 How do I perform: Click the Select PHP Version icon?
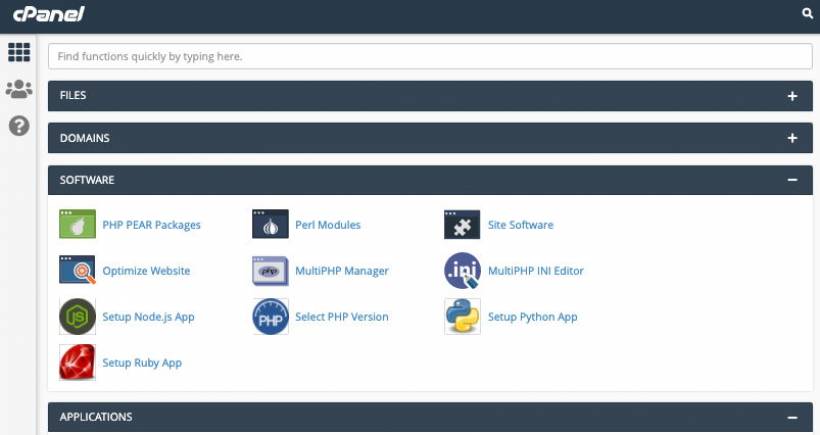270,317
